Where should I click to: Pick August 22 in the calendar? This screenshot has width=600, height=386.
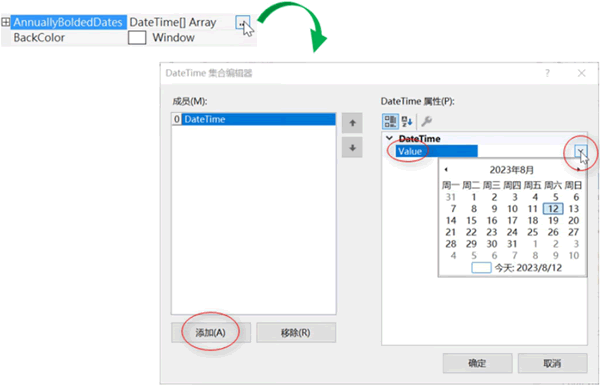471,232
